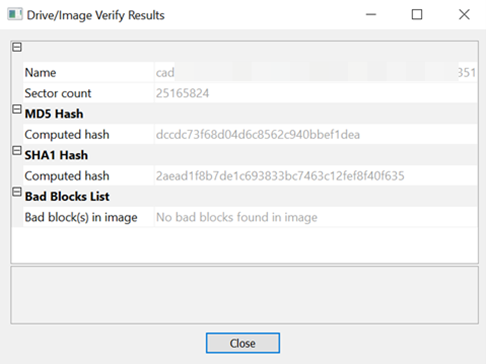Click the Name value field

coord(315,72)
